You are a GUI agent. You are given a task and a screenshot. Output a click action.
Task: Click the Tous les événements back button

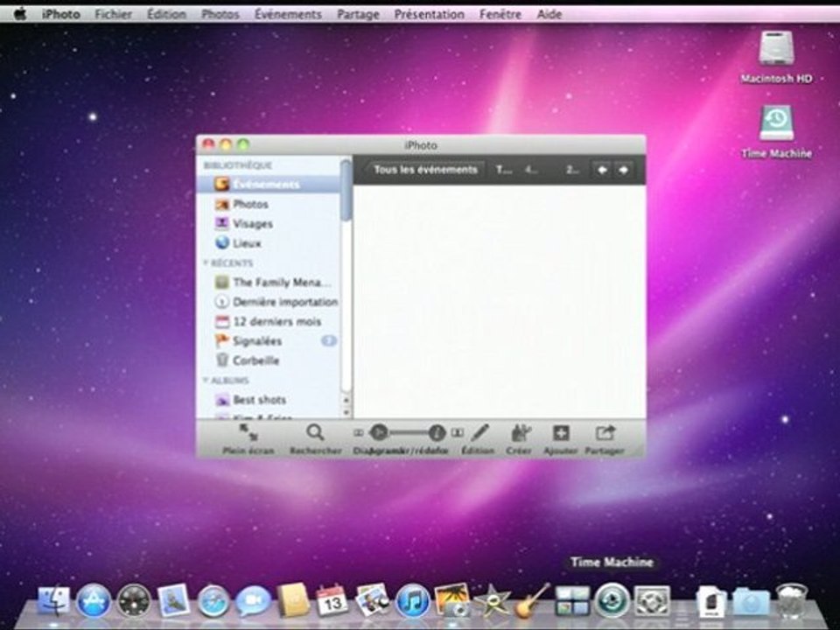[x=424, y=170]
